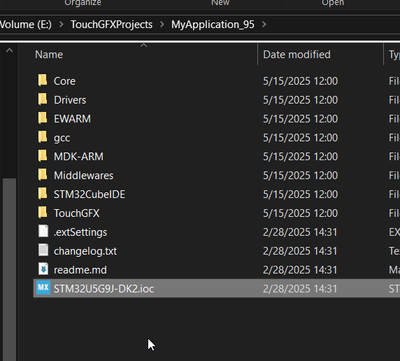This screenshot has width=400, height=361.
Task: Select the .extSettings file name
Action: [x=80, y=232]
